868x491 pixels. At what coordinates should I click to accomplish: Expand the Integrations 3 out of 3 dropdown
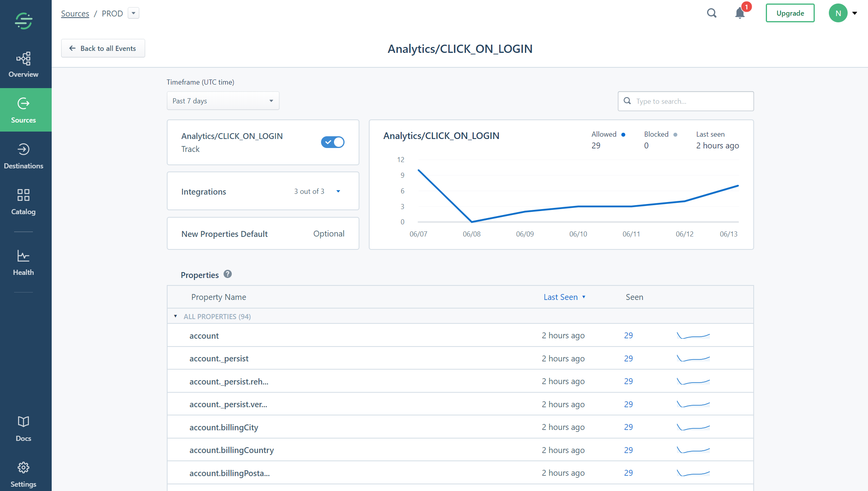pyautogui.click(x=338, y=191)
